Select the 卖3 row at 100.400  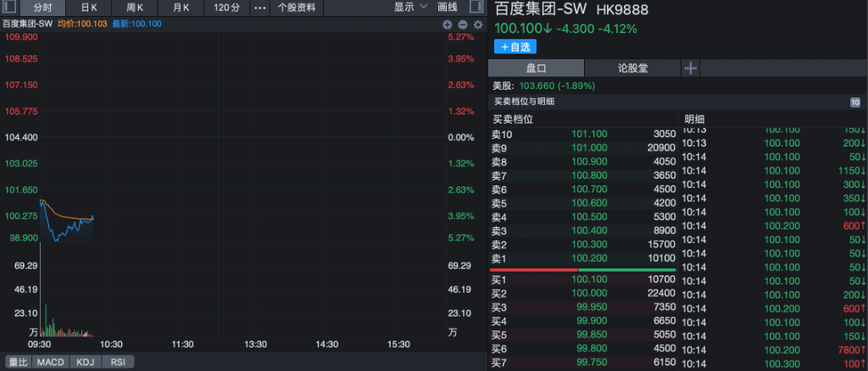tap(583, 230)
